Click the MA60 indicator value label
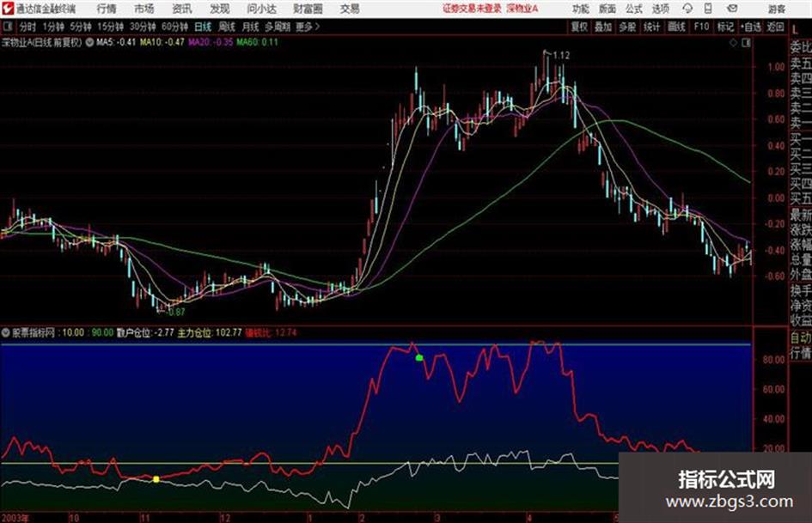This screenshot has height=523, width=812. coord(258,42)
